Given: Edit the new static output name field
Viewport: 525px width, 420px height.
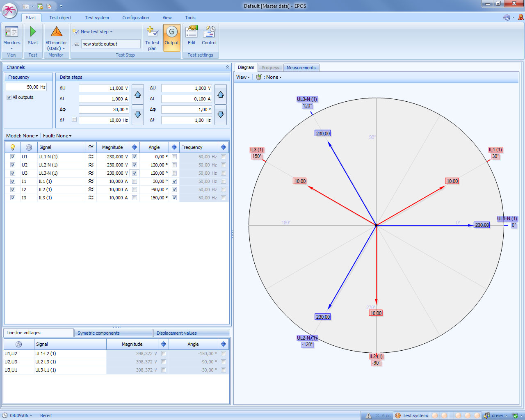Looking at the screenshot, I should [111, 44].
